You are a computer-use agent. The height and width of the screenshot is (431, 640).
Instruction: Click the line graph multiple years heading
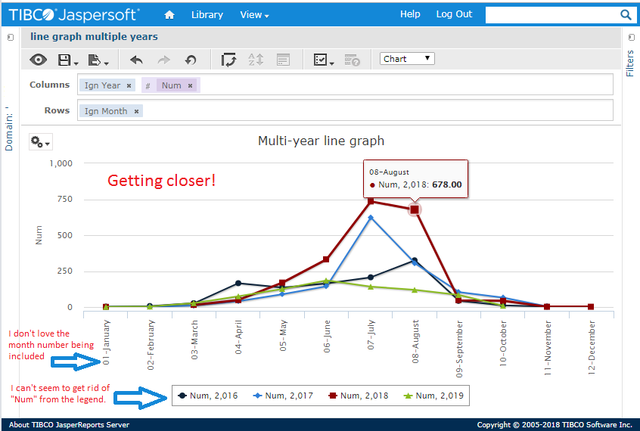pos(94,37)
